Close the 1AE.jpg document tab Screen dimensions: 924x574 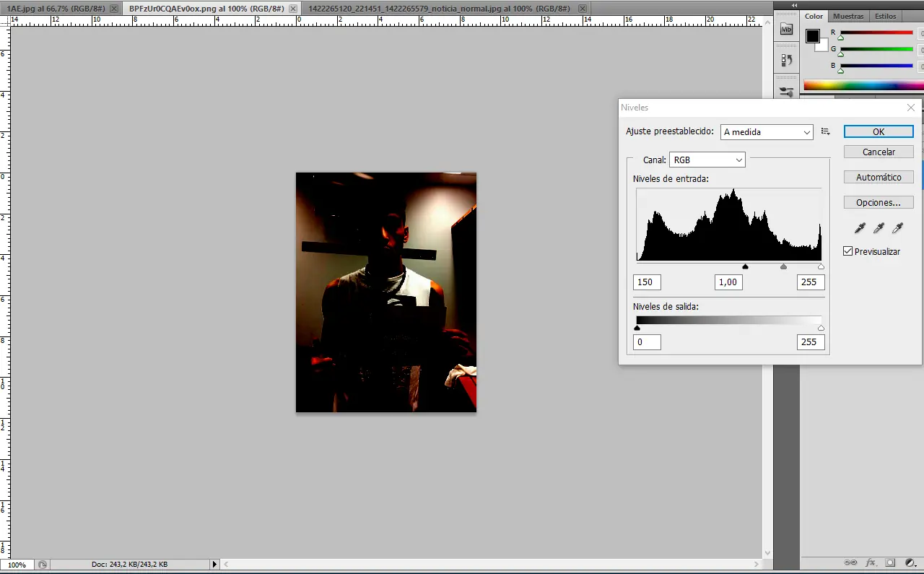click(x=114, y=9)
